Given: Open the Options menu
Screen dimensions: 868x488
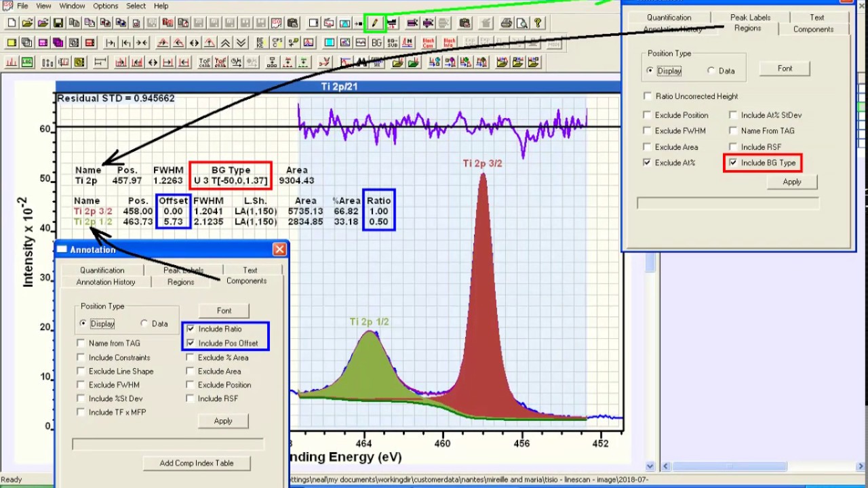Looking at the screenshot, I should coord(105,6).
